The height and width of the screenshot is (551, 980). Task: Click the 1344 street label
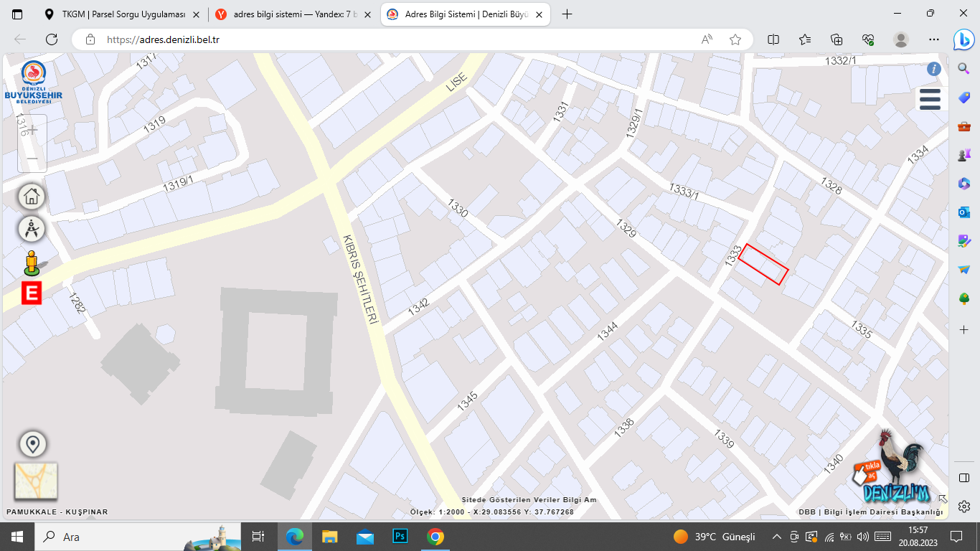click(x=607, y=331)
